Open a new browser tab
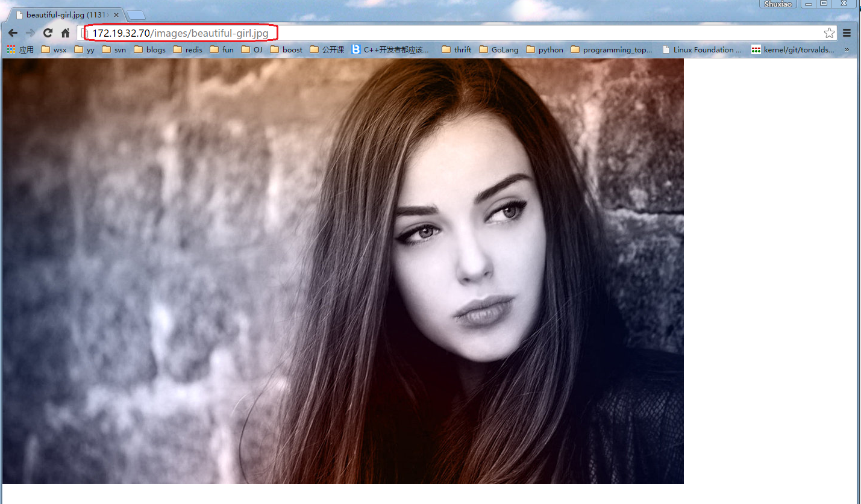This screenshot has height=504, width=861. coord(136,13)
